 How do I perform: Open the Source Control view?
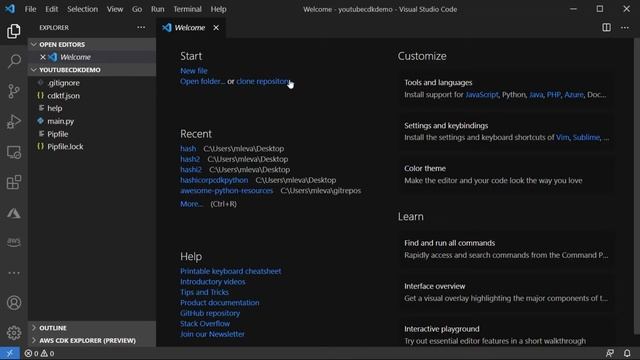click(13, 91)
